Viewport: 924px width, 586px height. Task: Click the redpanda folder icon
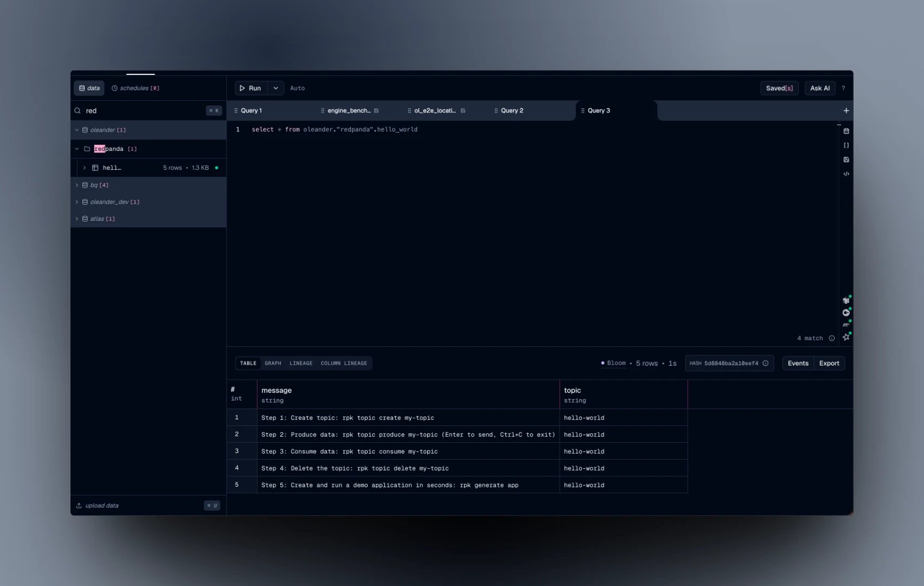[87, 149]
